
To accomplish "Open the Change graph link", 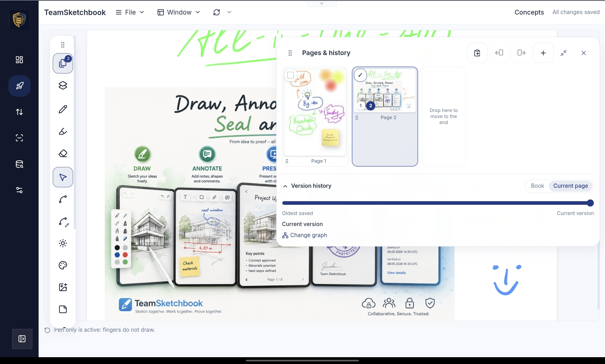I will pyautogui.click(x=305, y=235).
